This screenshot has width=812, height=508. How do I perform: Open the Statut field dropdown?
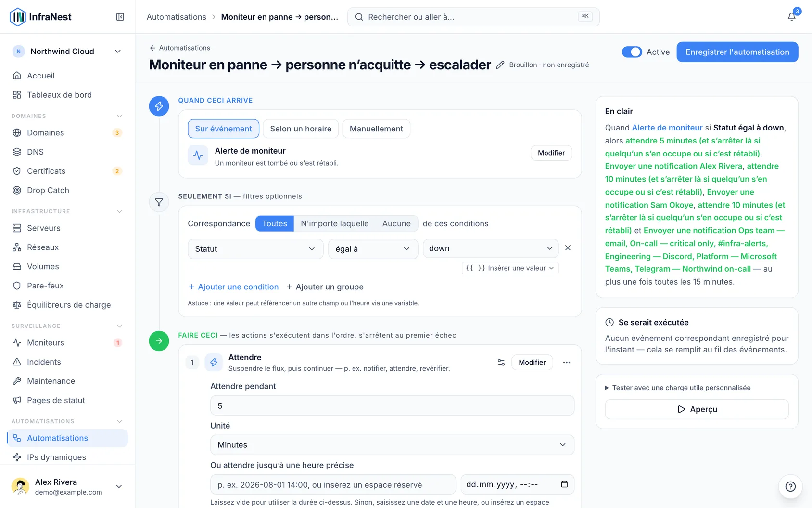(x=255, y=249)
